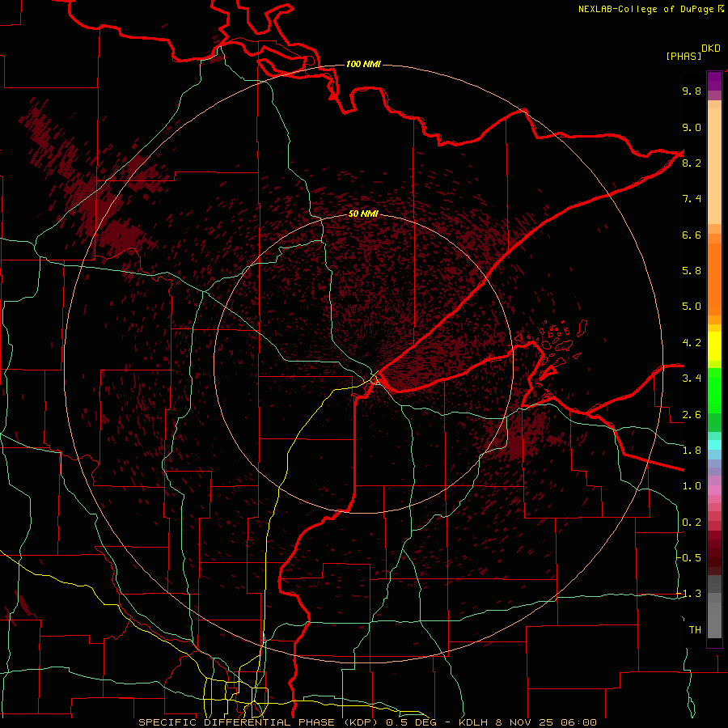Screen dimensions: 728x728
Task: Pick the purple top segment of color bar
Action: [714, 81]
